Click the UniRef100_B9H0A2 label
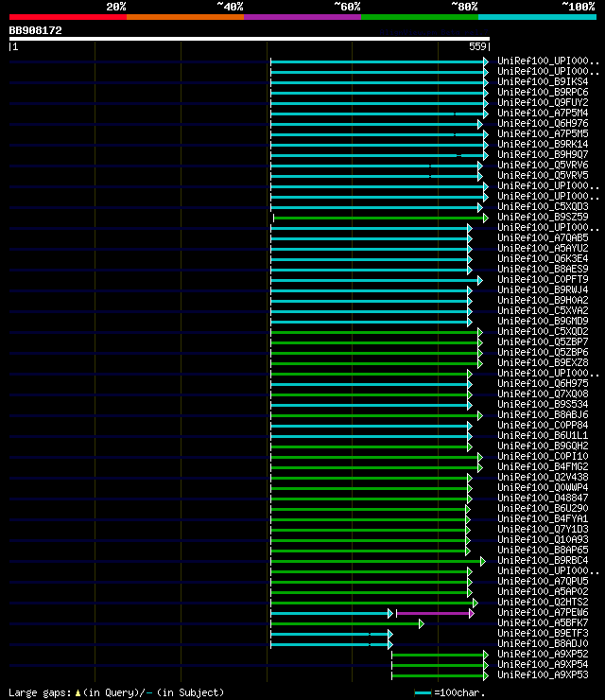 tap(543, 300)
